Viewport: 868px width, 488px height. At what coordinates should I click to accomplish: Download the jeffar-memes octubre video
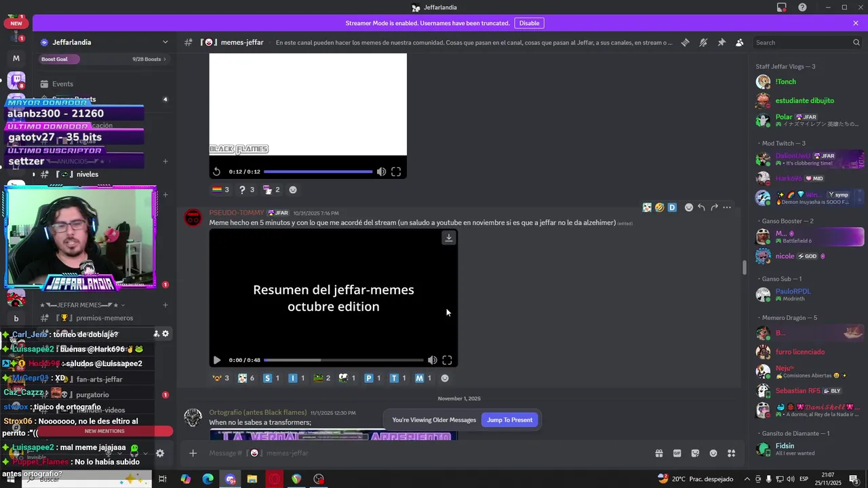pyautogui.click(x=448, y=238)
